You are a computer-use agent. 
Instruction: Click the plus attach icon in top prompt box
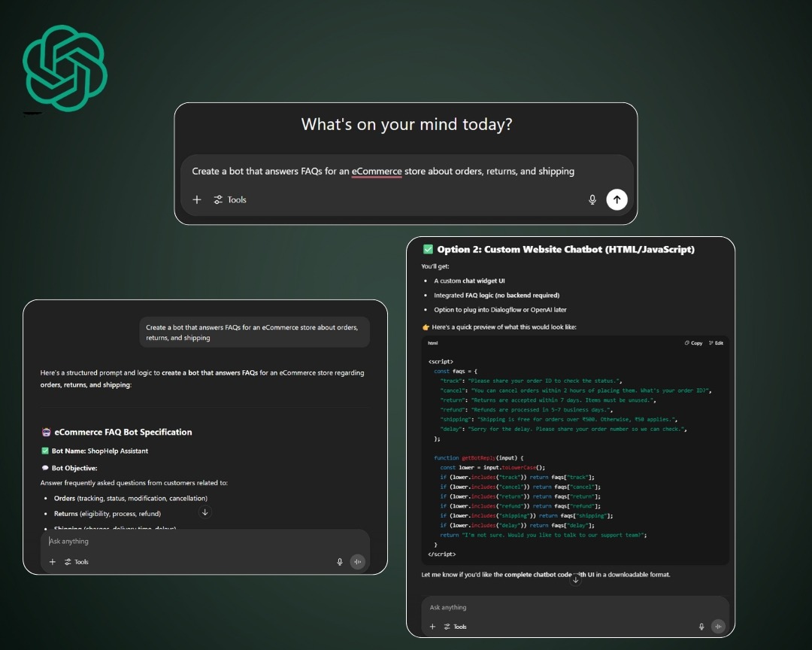coord(197,199)
